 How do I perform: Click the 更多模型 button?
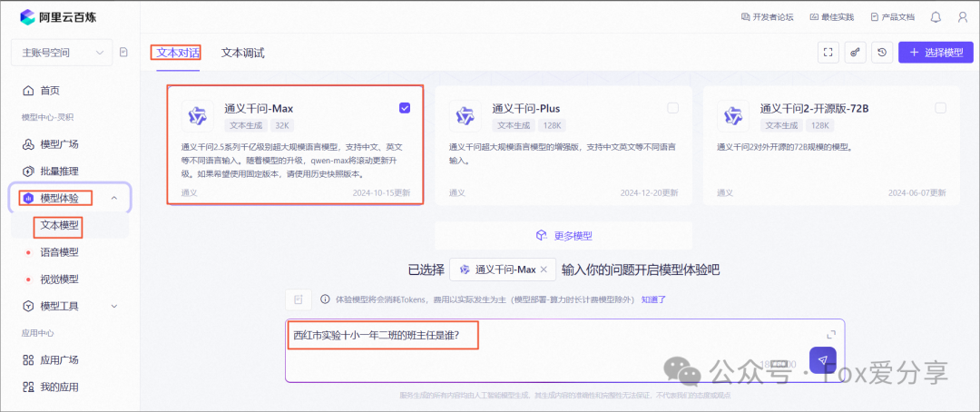point(563,236)
